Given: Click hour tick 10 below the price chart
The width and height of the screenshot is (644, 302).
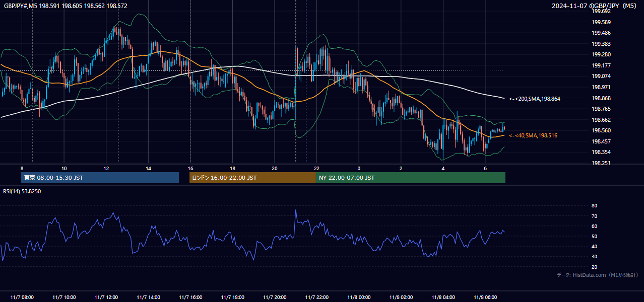Looking at the screenshot, I should pos(64,168).
